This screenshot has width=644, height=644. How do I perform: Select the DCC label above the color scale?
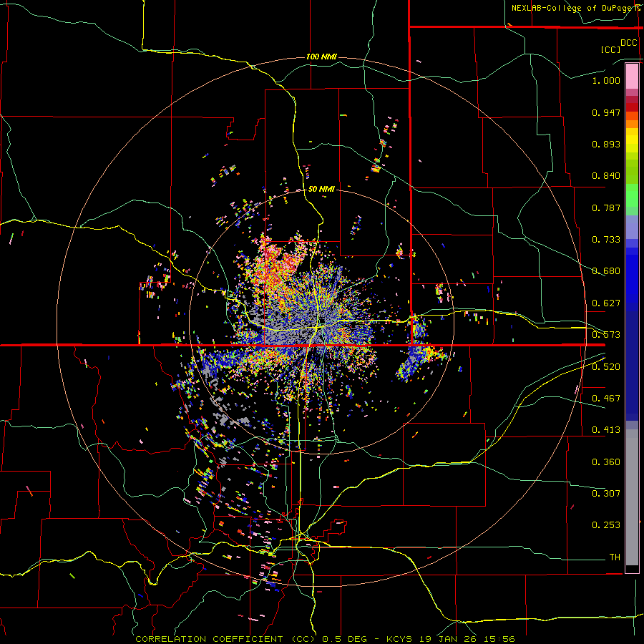tap(628, 43)
